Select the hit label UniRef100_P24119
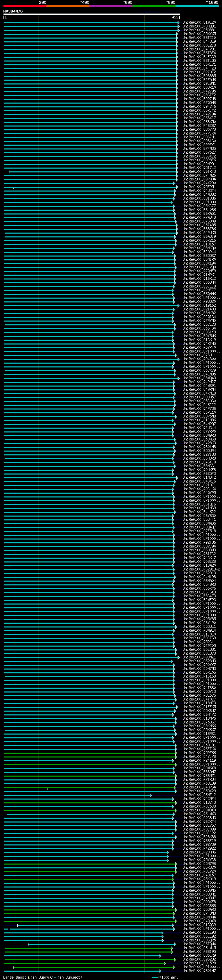This screenshot has height=980, width=222. (x=199, y=761)
